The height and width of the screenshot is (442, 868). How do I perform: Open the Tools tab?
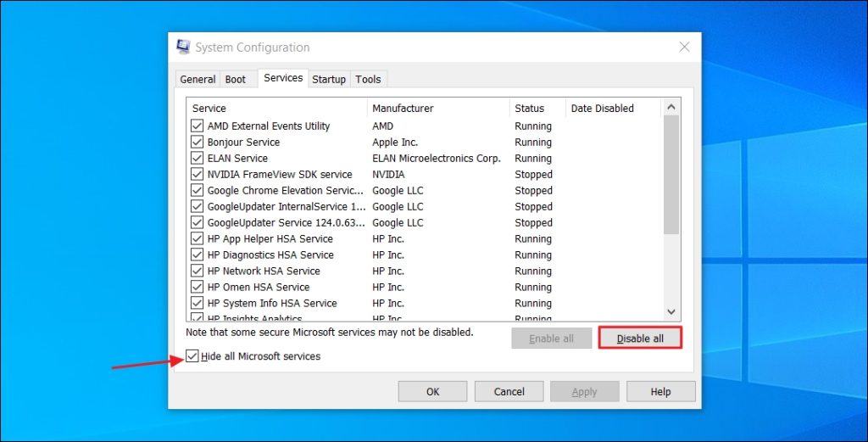368,80
